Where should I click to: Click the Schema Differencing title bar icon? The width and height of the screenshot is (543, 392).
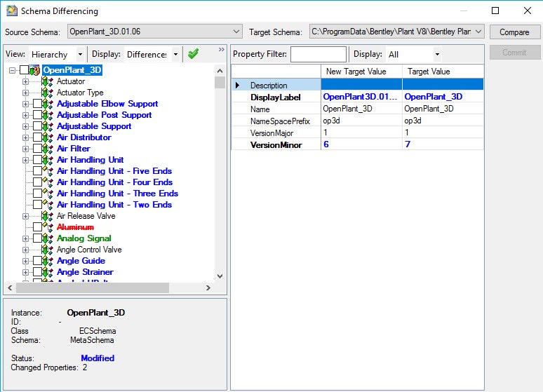[12, 11]
